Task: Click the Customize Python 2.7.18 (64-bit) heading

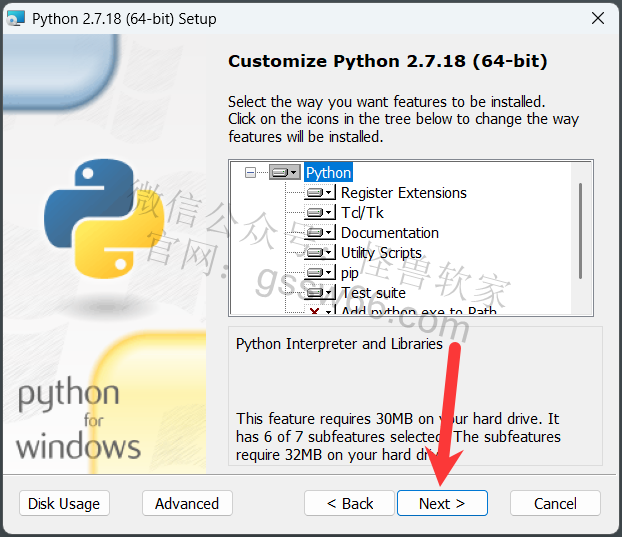Action: point(388,61)
